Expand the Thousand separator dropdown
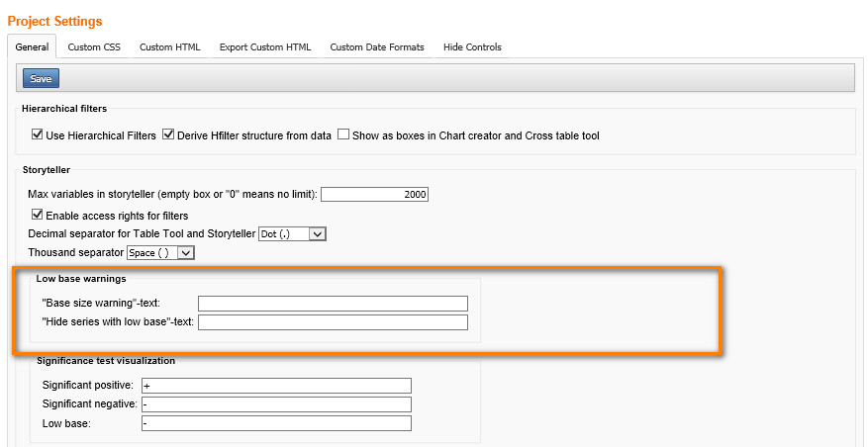Image resolution: width=868 pixels, height=447 pixels. tap(162, 252)
